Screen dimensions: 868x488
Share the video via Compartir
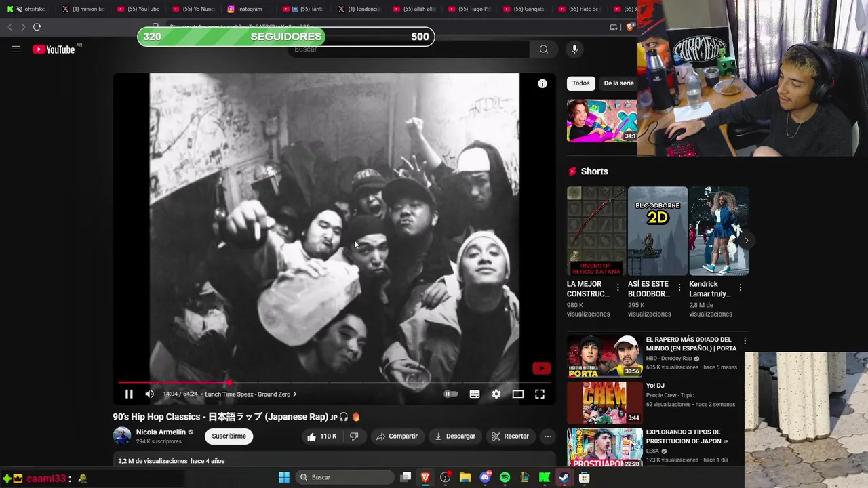pos(397,436)
